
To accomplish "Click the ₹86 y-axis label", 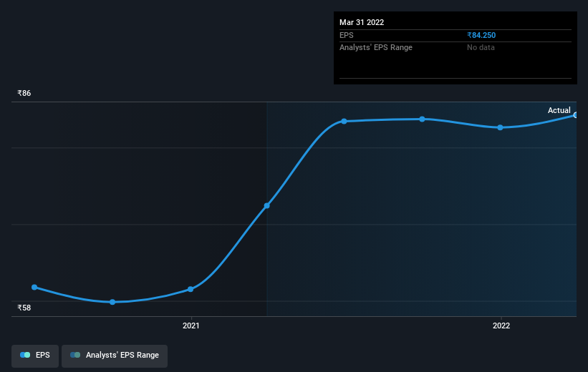I will coord(24,93).
